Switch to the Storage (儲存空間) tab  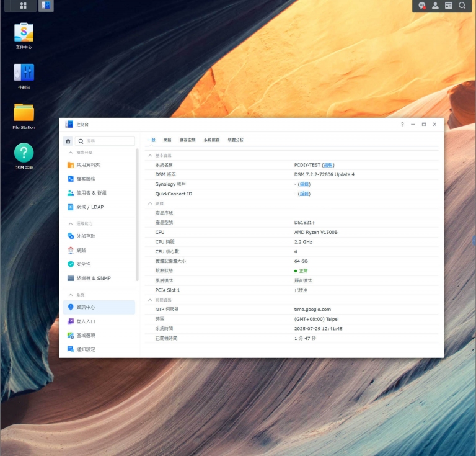tap(188, 140)
